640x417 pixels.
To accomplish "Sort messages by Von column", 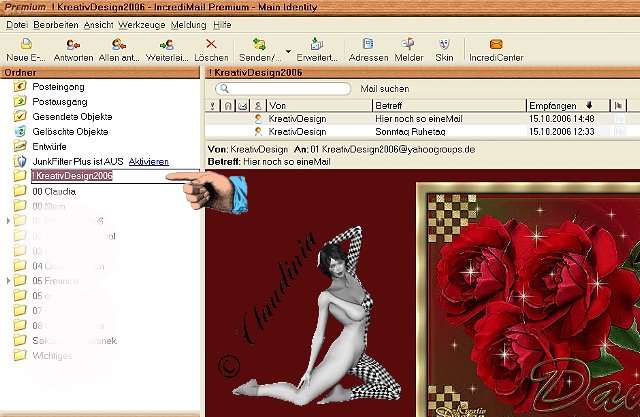I will 319,106.
